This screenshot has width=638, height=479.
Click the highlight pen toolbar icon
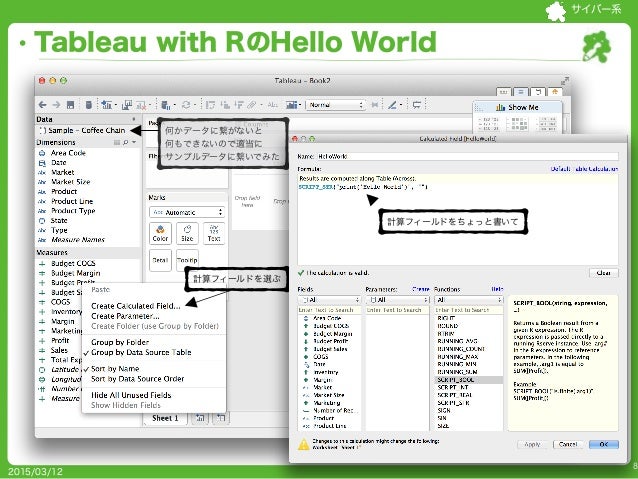(x=392, y=105)
